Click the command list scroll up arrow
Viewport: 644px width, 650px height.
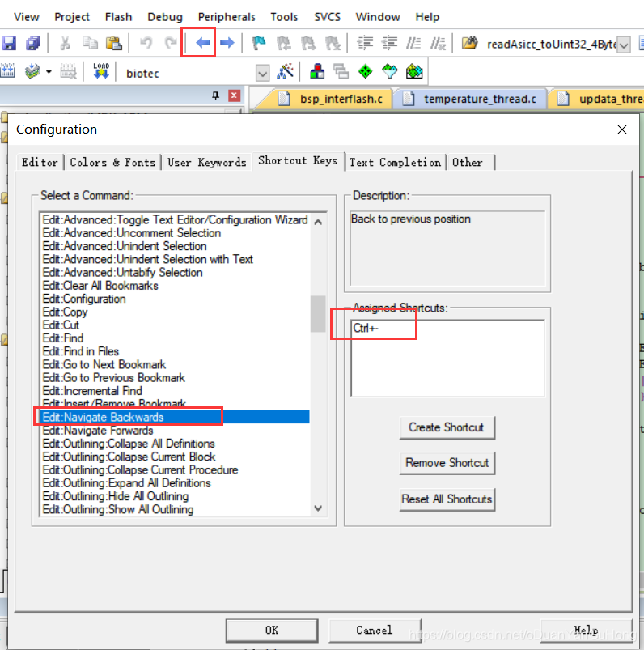pyautogui.click(x=318, y=222)
